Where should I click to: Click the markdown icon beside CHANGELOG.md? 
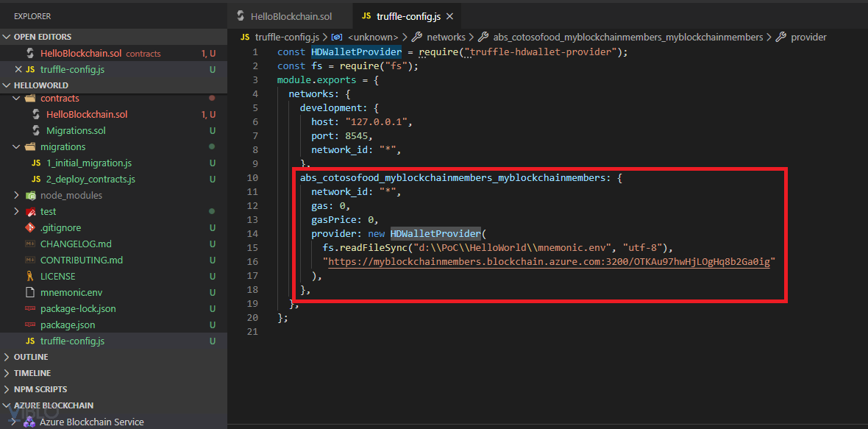30,244
